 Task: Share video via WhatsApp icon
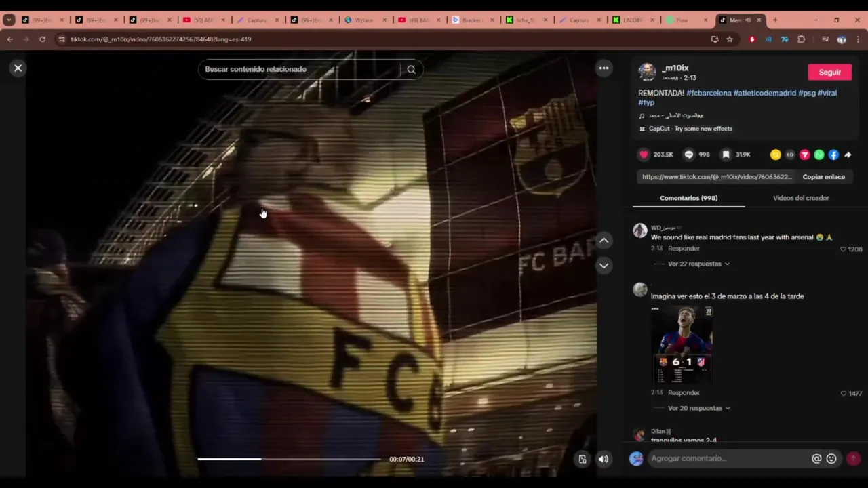819,155
